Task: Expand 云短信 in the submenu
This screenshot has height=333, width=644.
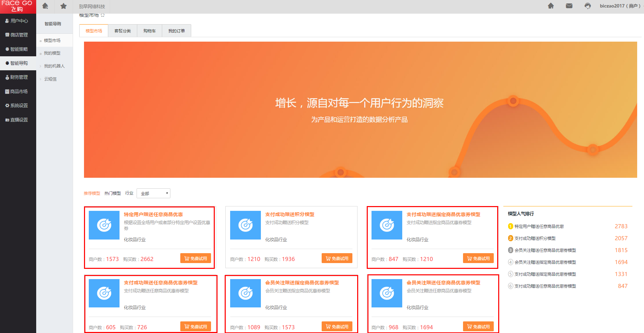Action: point(50,79)
